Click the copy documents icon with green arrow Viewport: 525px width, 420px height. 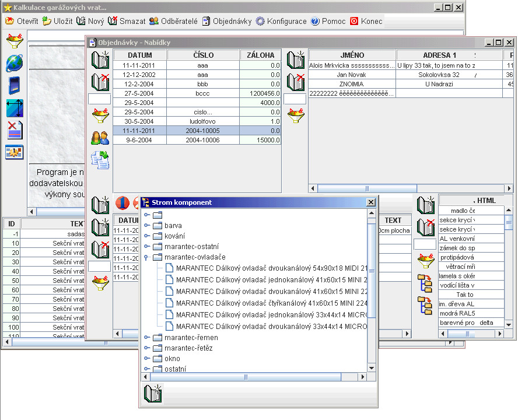click(100, 160)
